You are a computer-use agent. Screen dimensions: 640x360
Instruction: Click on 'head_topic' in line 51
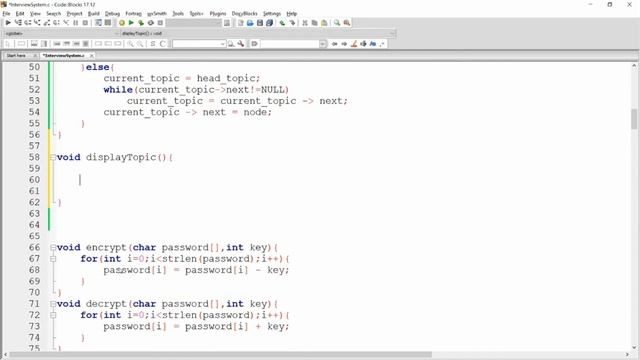pos(227,78)
